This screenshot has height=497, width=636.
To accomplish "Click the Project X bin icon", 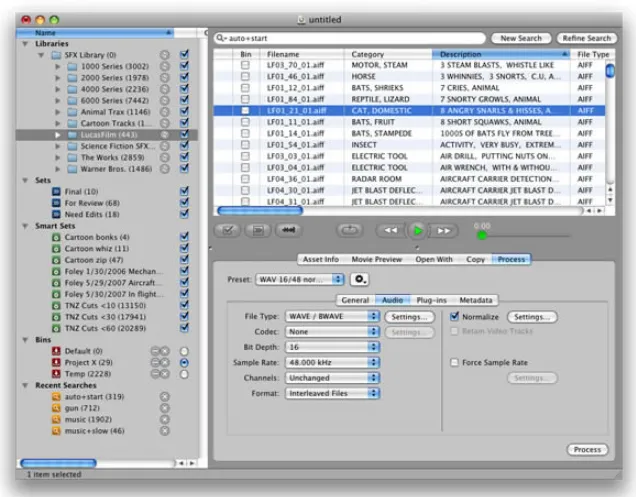I will point(56,362).
